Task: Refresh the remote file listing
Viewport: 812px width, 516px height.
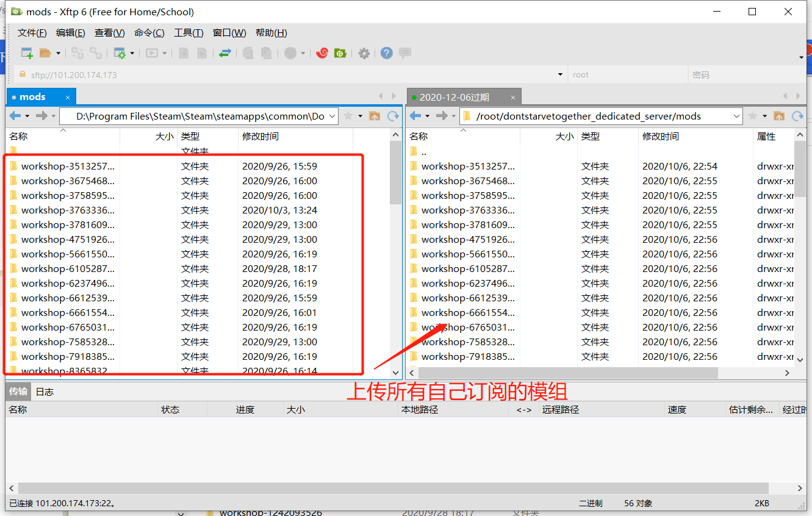Action: tap(797, 116)
